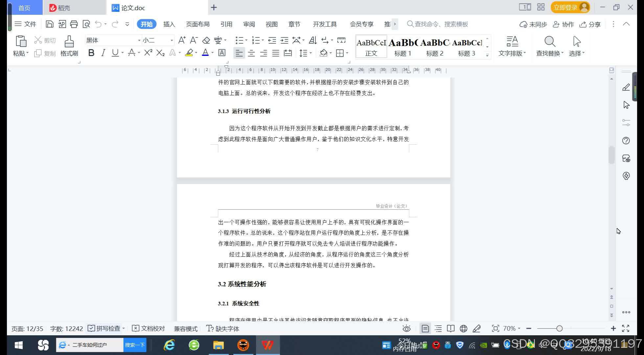Click missing fonts notice
Viewport: 644px width, 355px height.
(222, 328)
